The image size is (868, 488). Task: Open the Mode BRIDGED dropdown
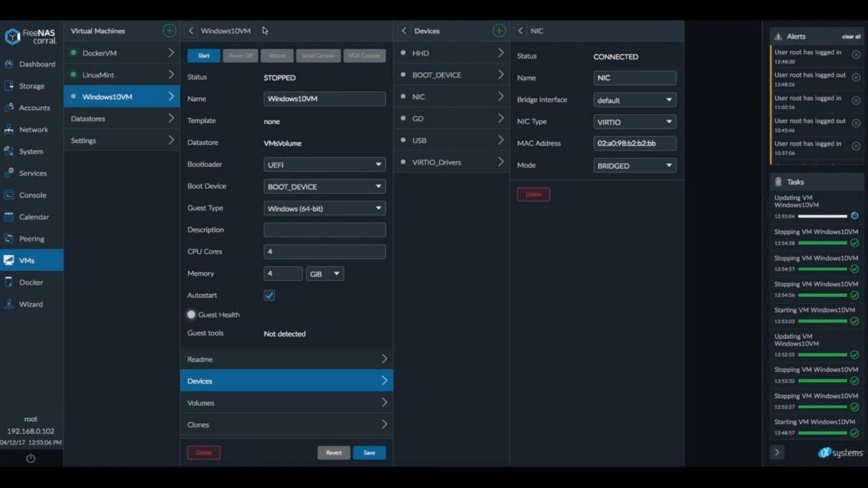tap(635, 165)
